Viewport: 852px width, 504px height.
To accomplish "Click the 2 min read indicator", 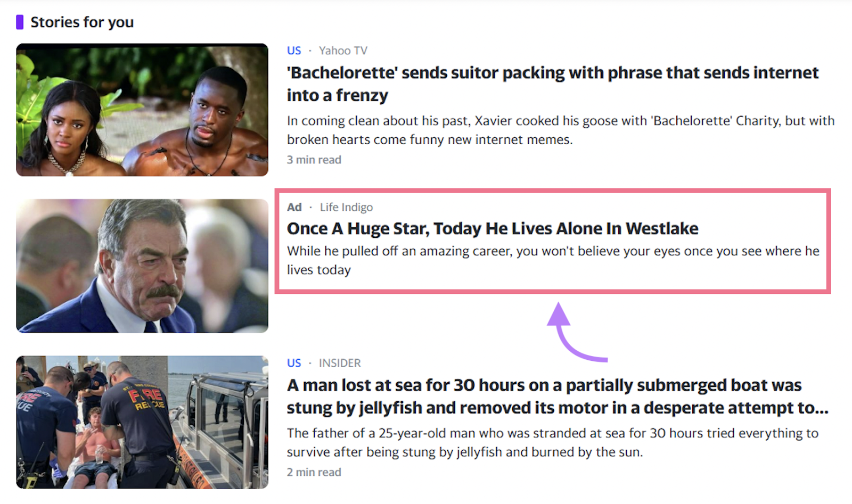I will (314, 472).
